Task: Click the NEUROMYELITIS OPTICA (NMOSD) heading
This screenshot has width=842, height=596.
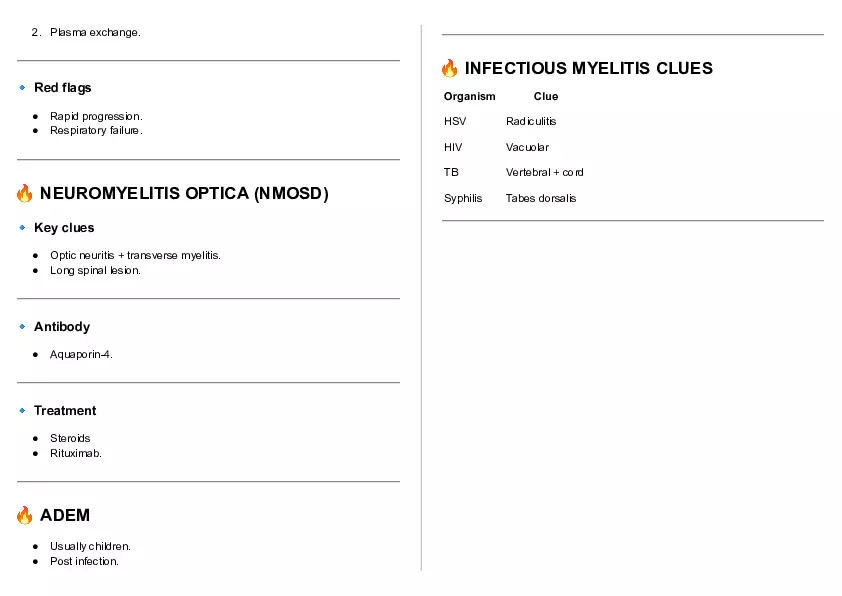Action: [184, 193]
